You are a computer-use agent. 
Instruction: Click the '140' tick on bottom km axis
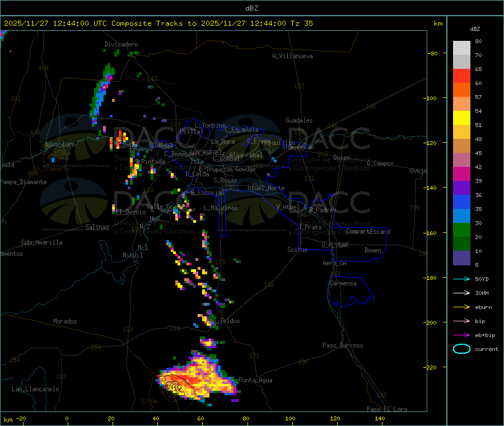[x=380, y=418]
